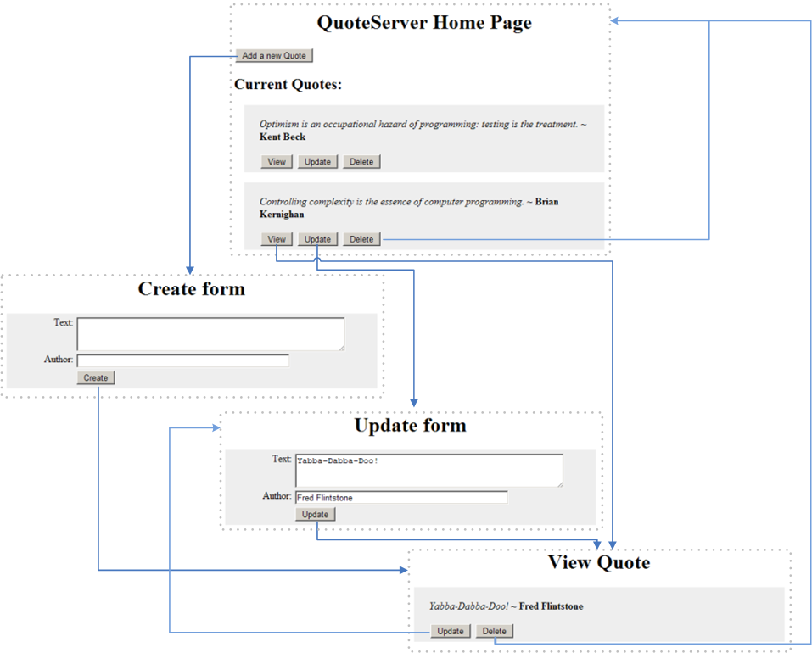Delete the Brian Kernighan quote

tap(361, 239)
